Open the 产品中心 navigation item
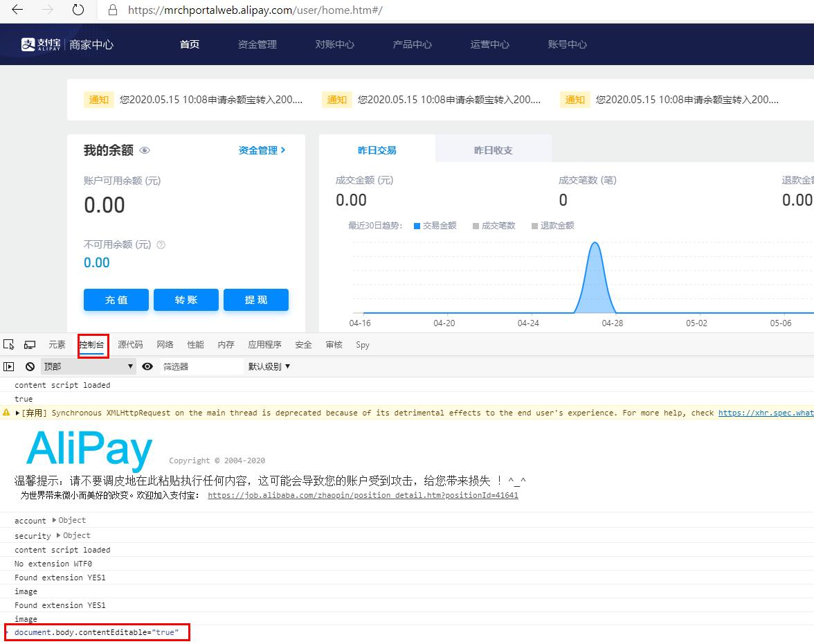The height and width of the screenshot is (644, 814). 413,44
